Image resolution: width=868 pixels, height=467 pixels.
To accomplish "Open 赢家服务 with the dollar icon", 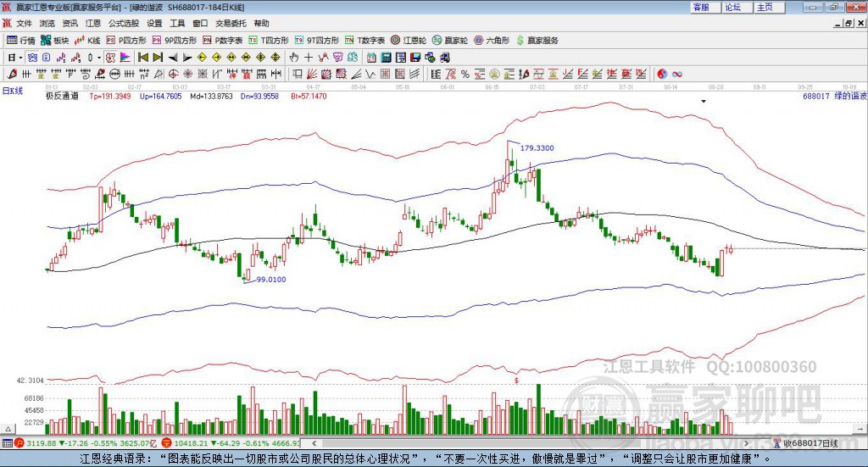I will click(x=537, y=41).
